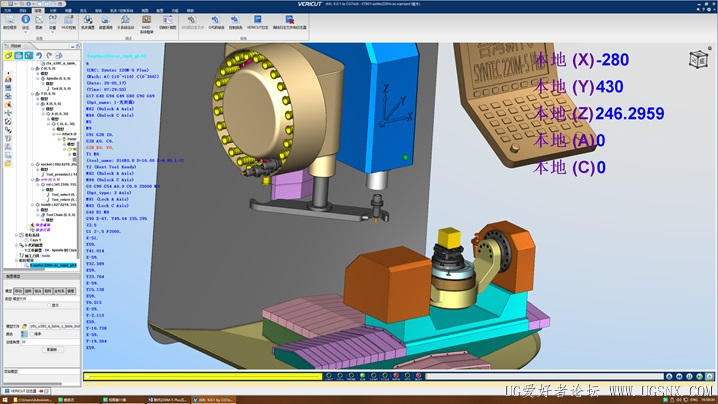
Task: Select the Rotate tab in model panel
Action: click(28, 291)
